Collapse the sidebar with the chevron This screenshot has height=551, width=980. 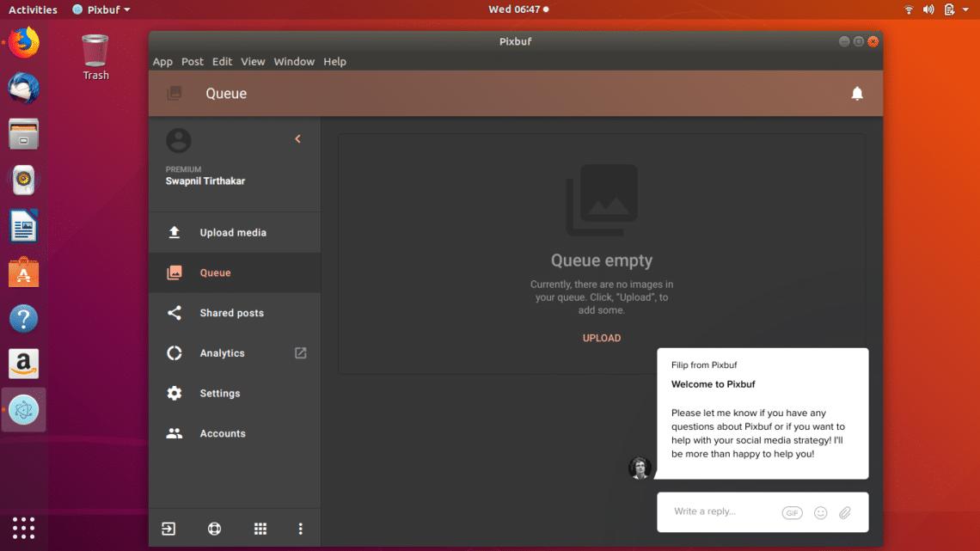click(298, 138)
